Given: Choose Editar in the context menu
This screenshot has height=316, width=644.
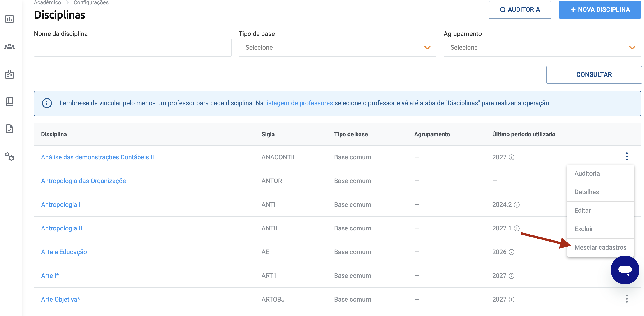Looking at the screenshot, I should [600, 211].
